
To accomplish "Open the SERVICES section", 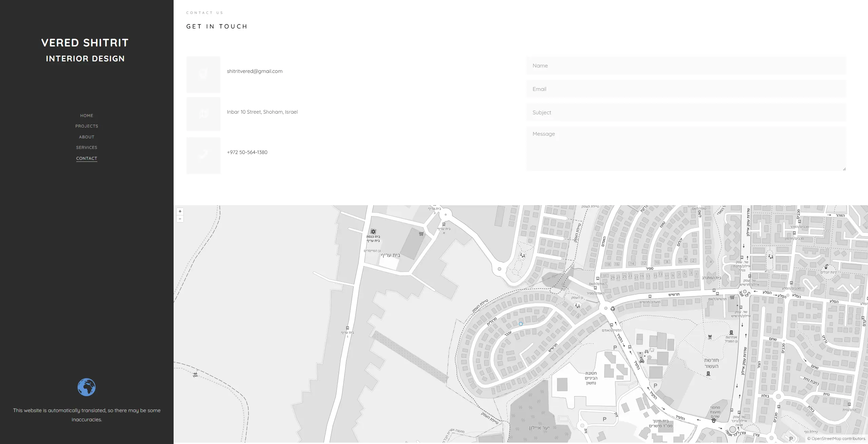I will (x=86, y=147).
